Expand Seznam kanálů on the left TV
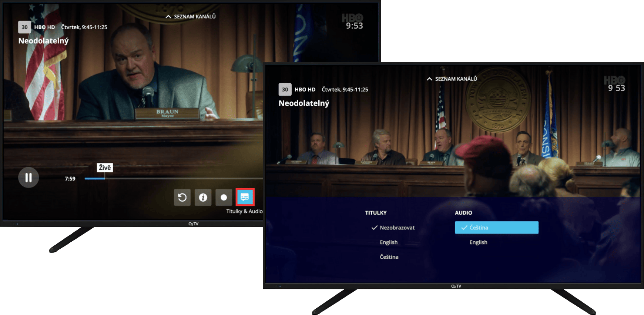Viewport: 644px width, 315px height. click(191, 17)
